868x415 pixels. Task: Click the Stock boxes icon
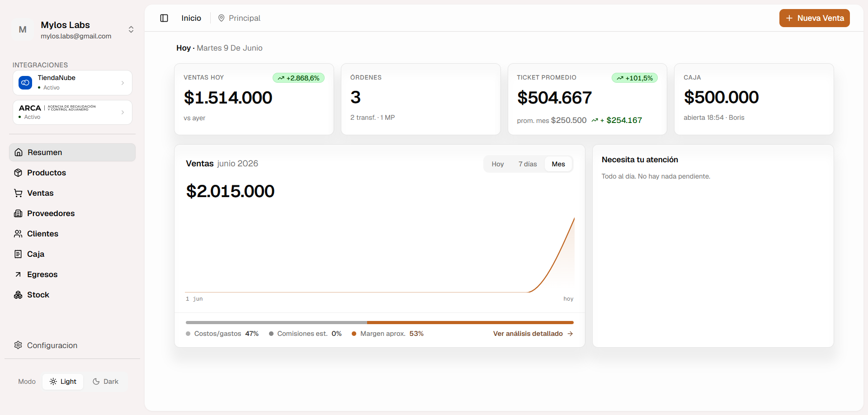pos(18,295)
